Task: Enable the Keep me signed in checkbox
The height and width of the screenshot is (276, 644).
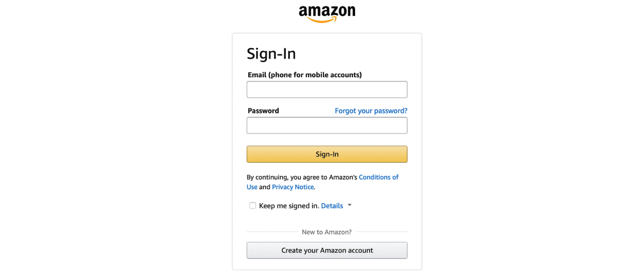Action: [x=253, y=206]
